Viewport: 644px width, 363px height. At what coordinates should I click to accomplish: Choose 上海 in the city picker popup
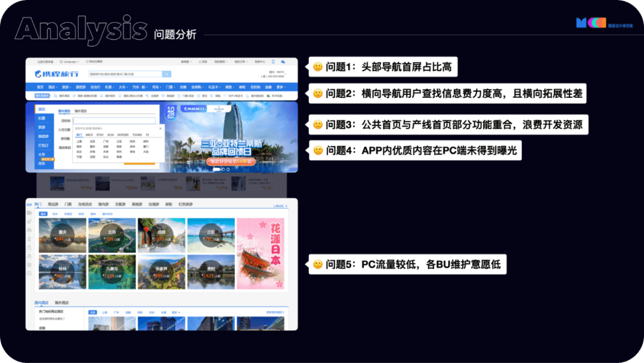click(x=79, y=141)
